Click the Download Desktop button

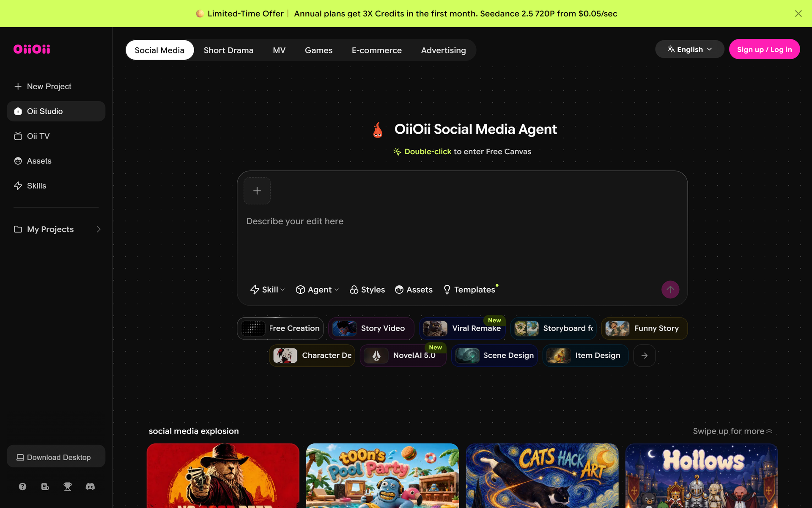56,457
